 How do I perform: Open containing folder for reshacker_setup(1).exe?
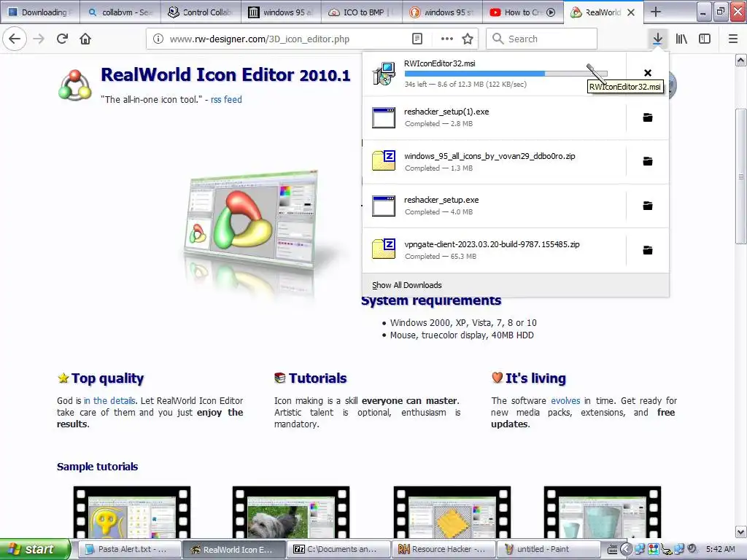tap(648, 117)
